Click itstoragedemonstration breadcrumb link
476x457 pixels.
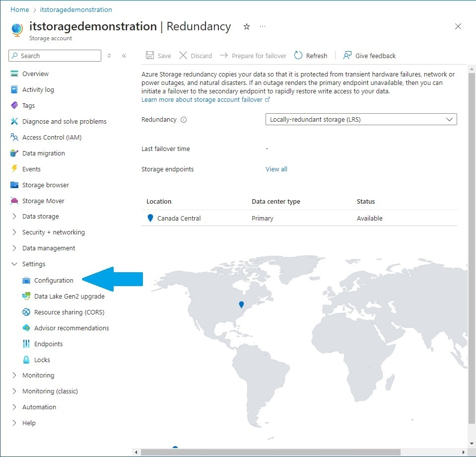coord(76,10)
